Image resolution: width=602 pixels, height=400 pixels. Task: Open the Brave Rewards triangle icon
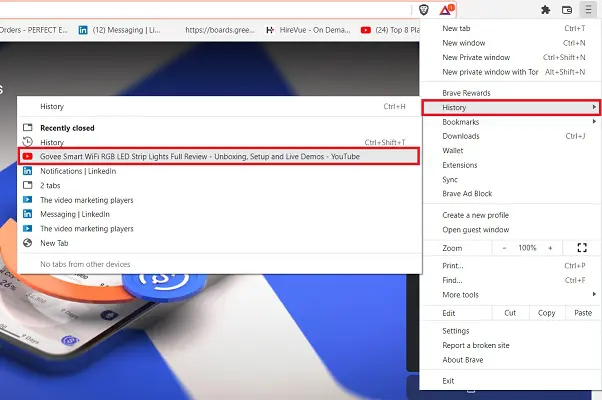tap(446, 10)
